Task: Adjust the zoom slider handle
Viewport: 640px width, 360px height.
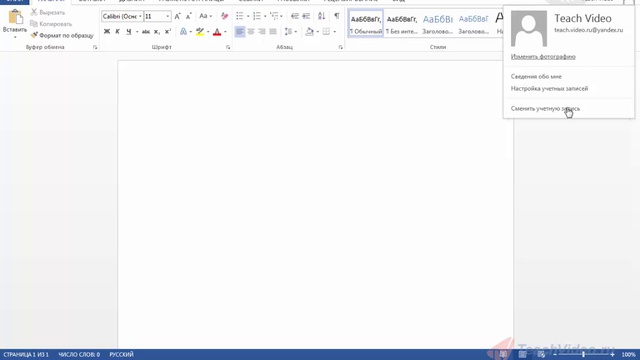Action: [x=583, y=355]
